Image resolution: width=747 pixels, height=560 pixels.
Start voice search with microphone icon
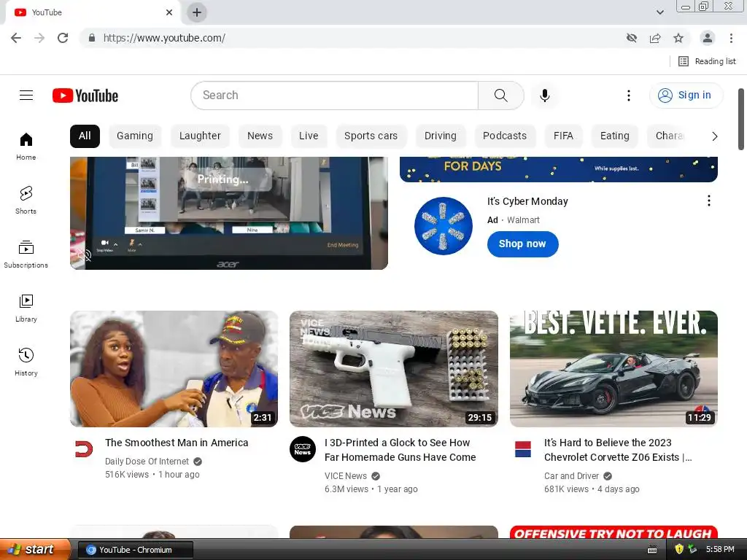click(x=544, y=96)
